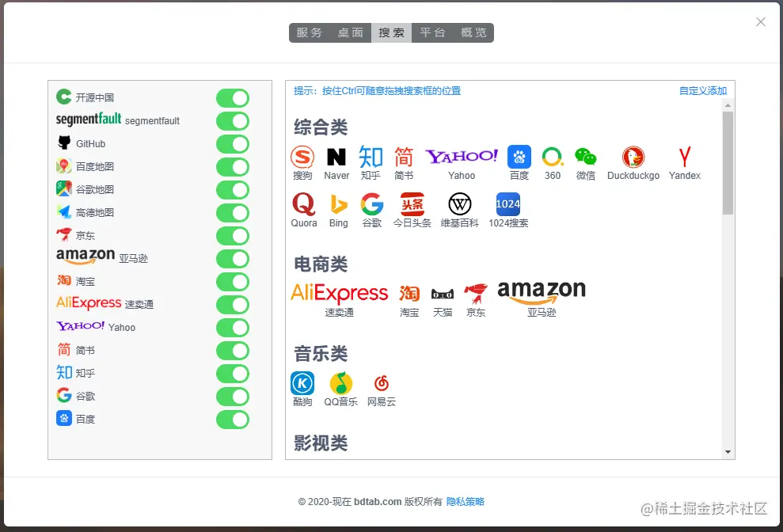Click the scrollbar up arrow
This screenshot has height=532, width=783.
tap(728, 105)
